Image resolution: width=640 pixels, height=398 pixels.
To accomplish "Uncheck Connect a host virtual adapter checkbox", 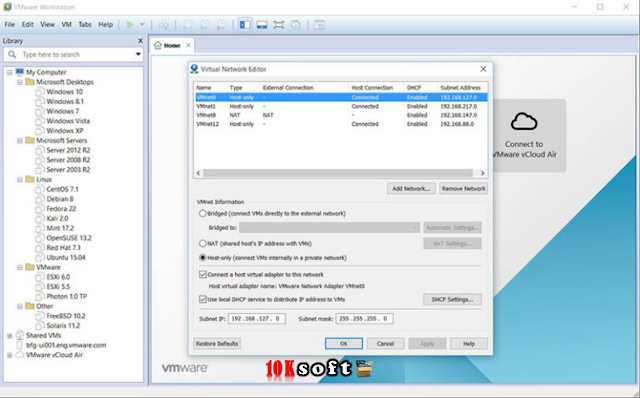I will (x=202, y=274).
